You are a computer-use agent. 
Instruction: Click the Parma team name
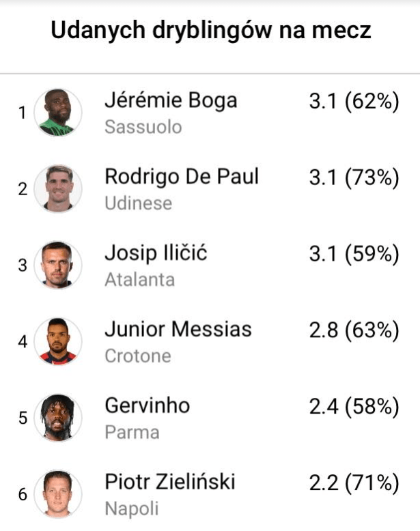132,433
